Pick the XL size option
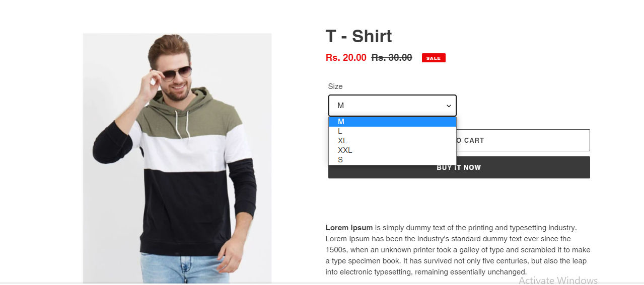 coord(392,141)
